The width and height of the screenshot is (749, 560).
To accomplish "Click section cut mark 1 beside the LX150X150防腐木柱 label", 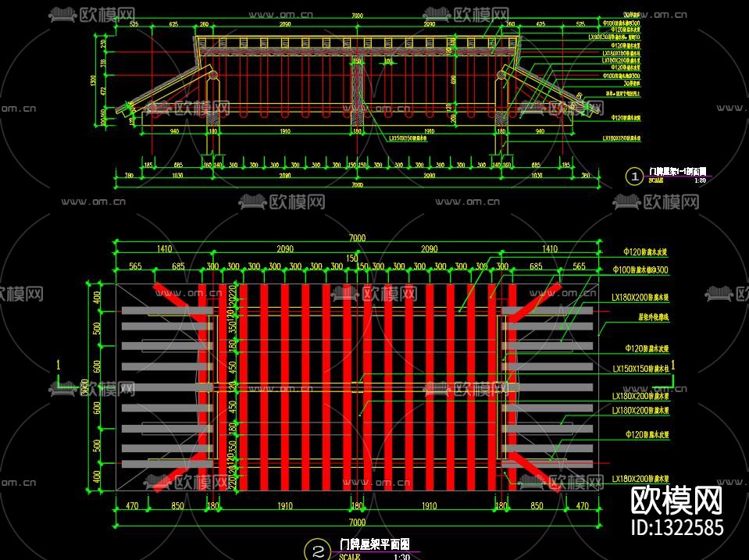I will click(x=673, y=366).
